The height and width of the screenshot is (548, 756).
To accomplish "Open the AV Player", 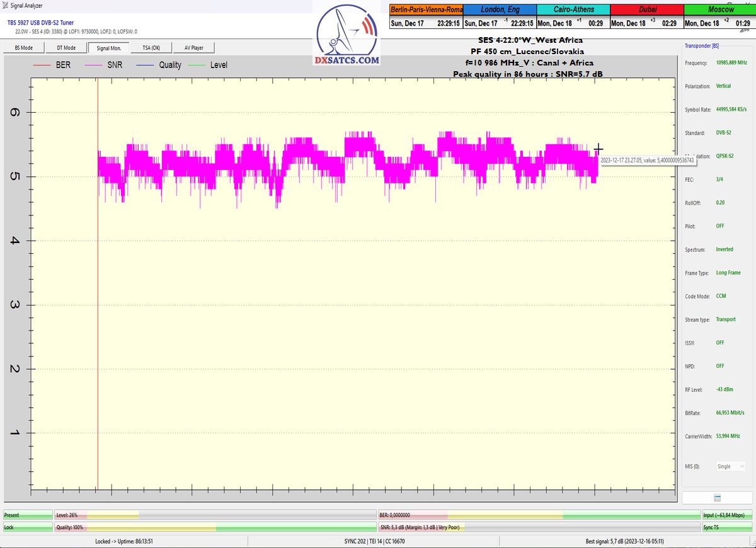I will 193,48.
